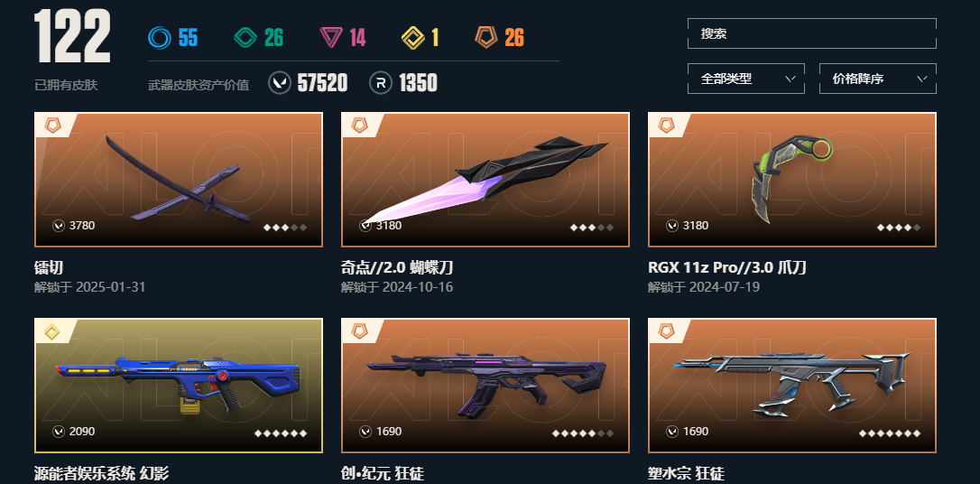Open the 全部类型 type filter dropdown
The height and width of the screenshot is (484, 980).
(745, 79)
